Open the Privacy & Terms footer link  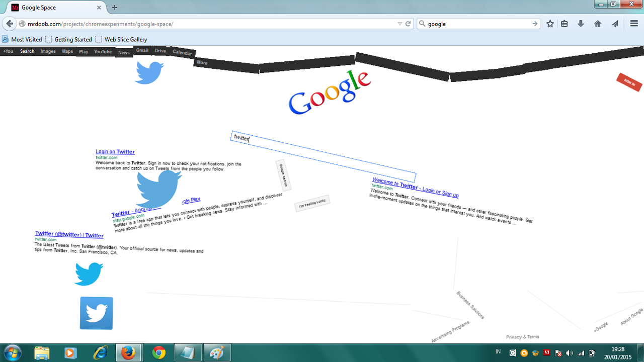pyautogui.click(x=523, y=337)
